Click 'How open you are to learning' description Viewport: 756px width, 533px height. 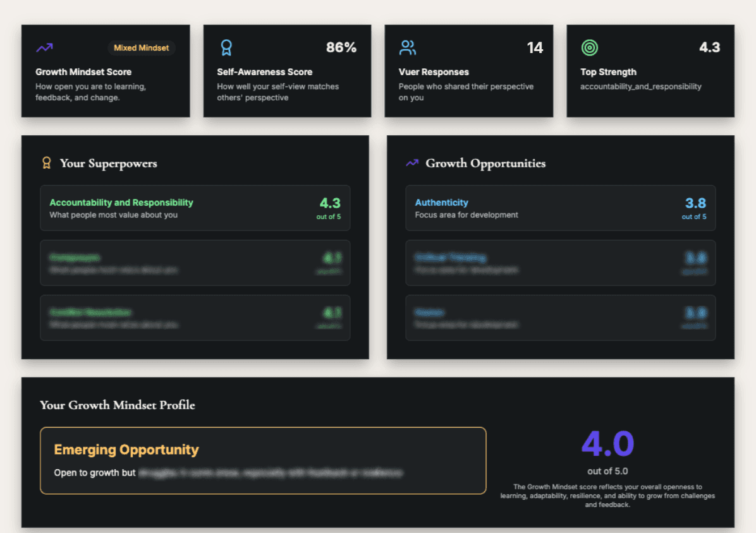90,92
